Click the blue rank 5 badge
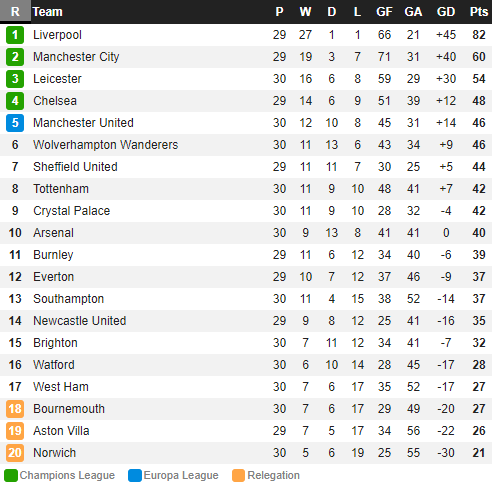Screen dimensions: 492x487 coord(15,123)
